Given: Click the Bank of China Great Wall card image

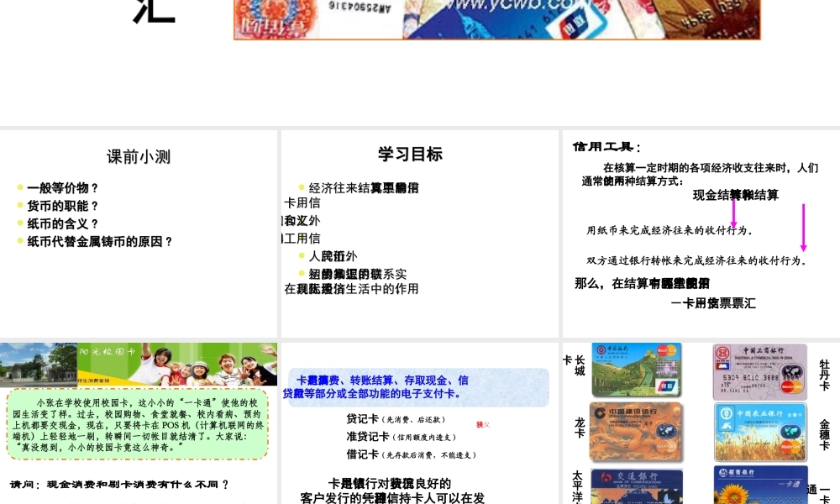Looking at the screenshot, I should coord(637,370).
